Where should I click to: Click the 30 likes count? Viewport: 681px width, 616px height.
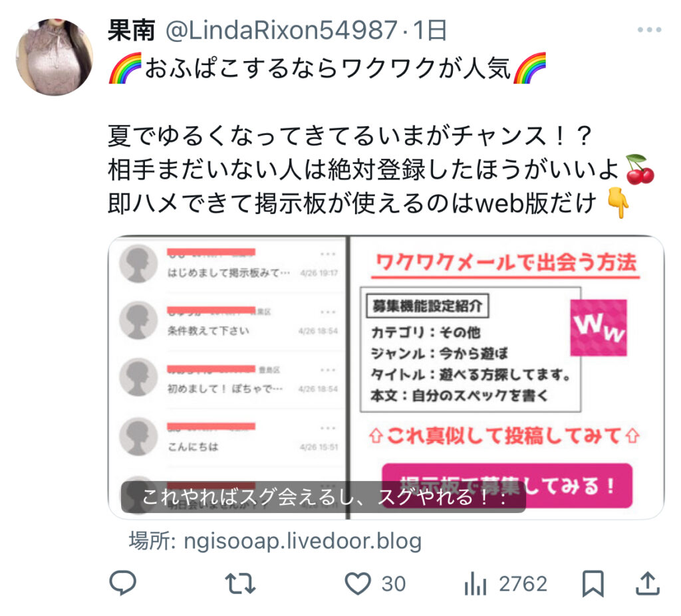[394, 584]
